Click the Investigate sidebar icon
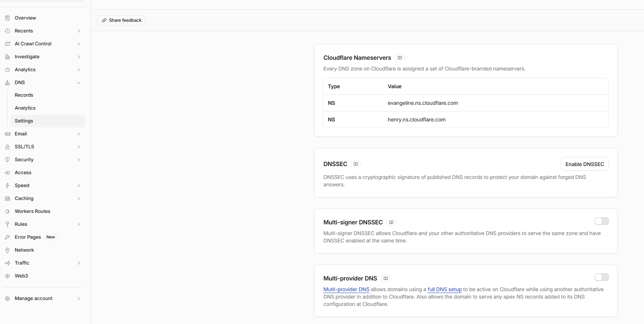Image resolution: width=644 pixels, height=324 pixels. [7, 57]
